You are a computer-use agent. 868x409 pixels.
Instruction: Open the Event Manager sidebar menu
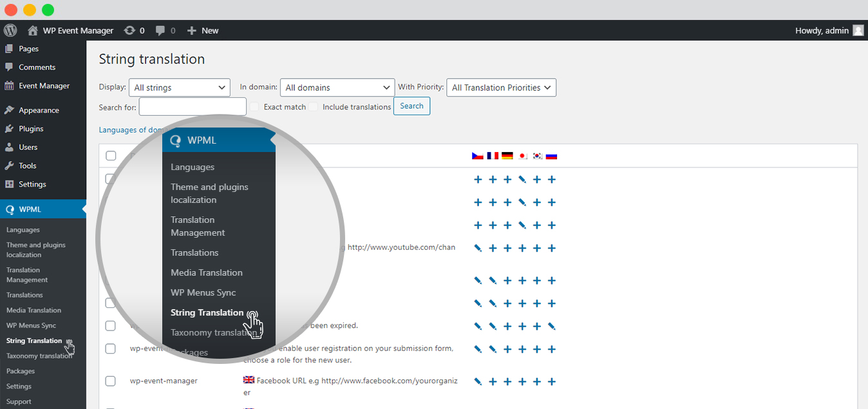point(43,86)
